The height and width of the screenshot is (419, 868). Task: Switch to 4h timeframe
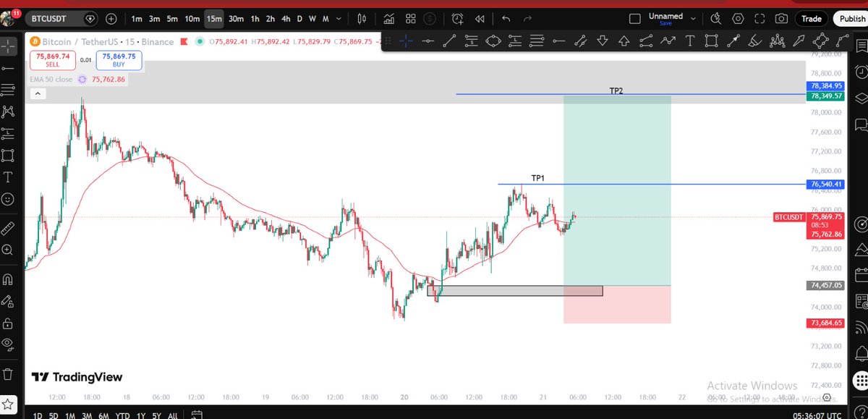coord(286,19)
